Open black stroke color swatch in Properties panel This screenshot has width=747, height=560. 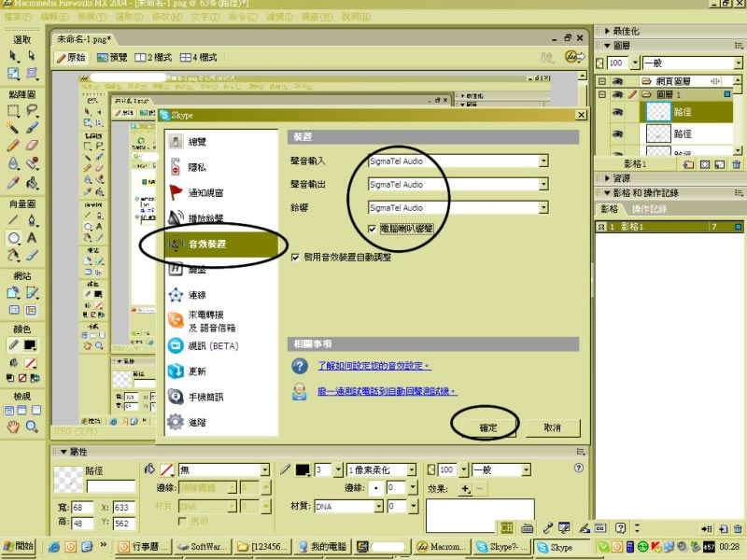pyautogui.click(x=303, y=470)
